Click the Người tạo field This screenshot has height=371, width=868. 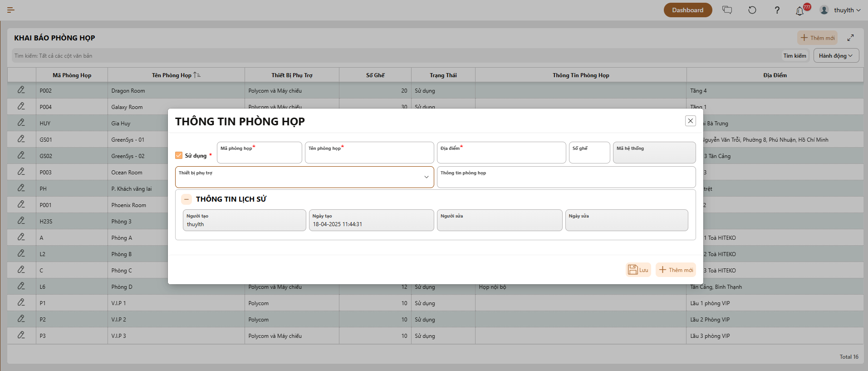pyautogui.click(x=245, y=220)
